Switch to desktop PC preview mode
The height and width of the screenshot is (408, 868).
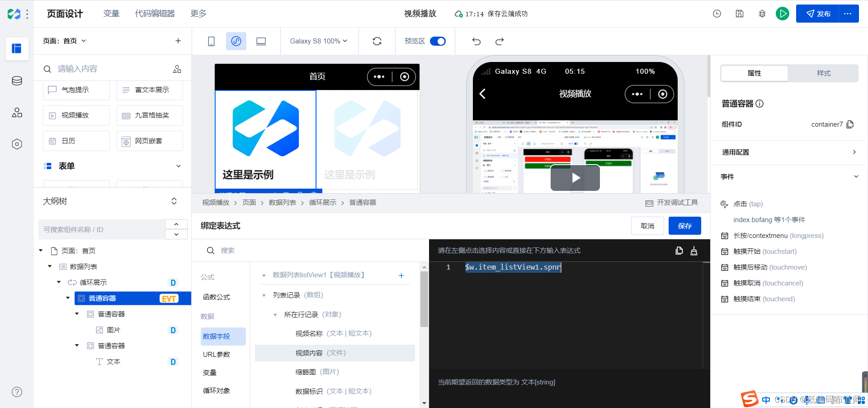pos(261,41)
